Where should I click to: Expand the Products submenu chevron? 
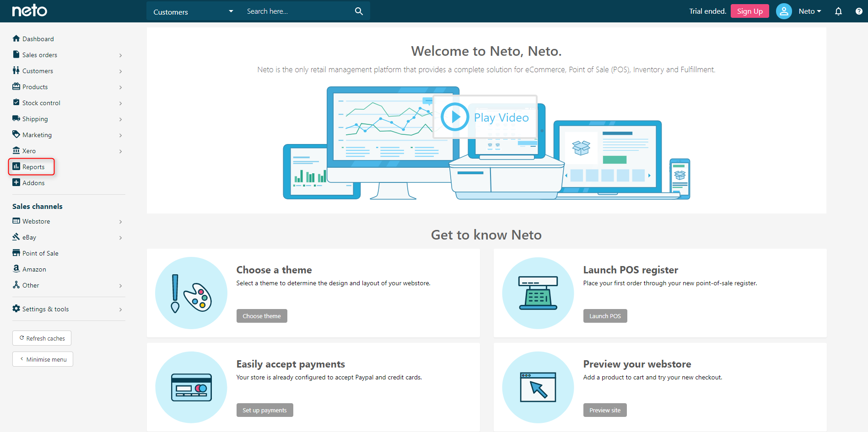121,87
